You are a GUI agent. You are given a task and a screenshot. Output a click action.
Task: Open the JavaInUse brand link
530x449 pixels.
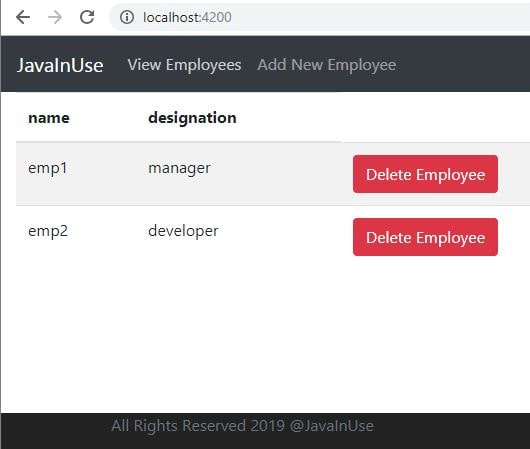click(x=60, y=65)
